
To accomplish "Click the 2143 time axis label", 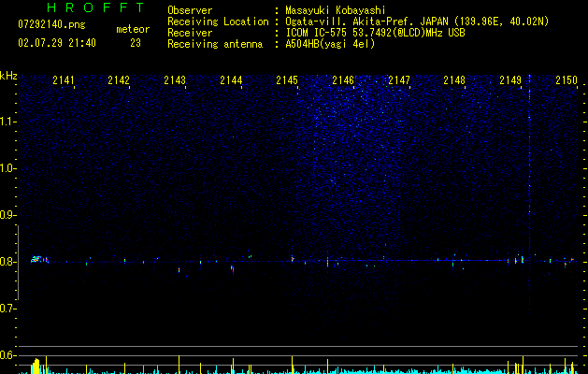I will pyautogui.click(x=175, y=80).
